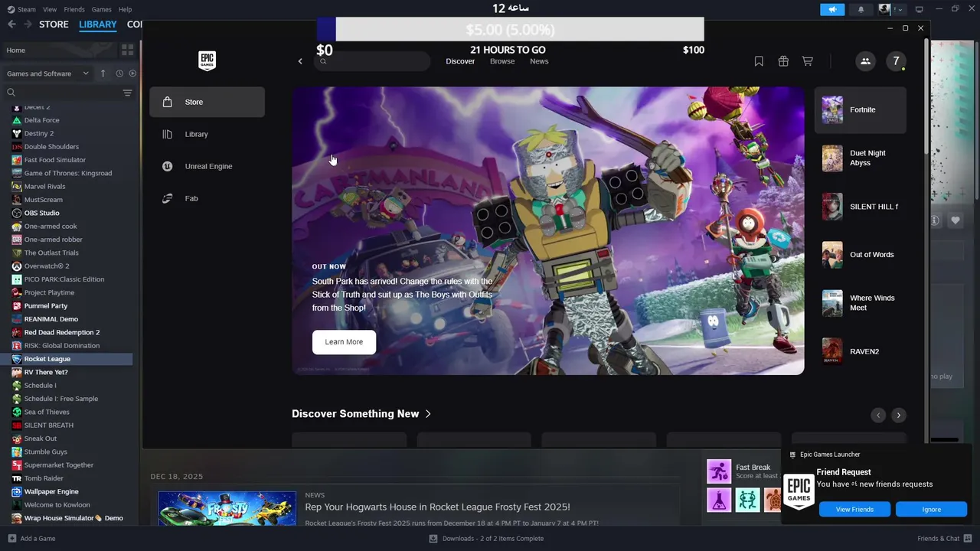Screen dimensions: 980x551
Task: Select Duet Night Abyss featured item
Action: click(860, 158)
